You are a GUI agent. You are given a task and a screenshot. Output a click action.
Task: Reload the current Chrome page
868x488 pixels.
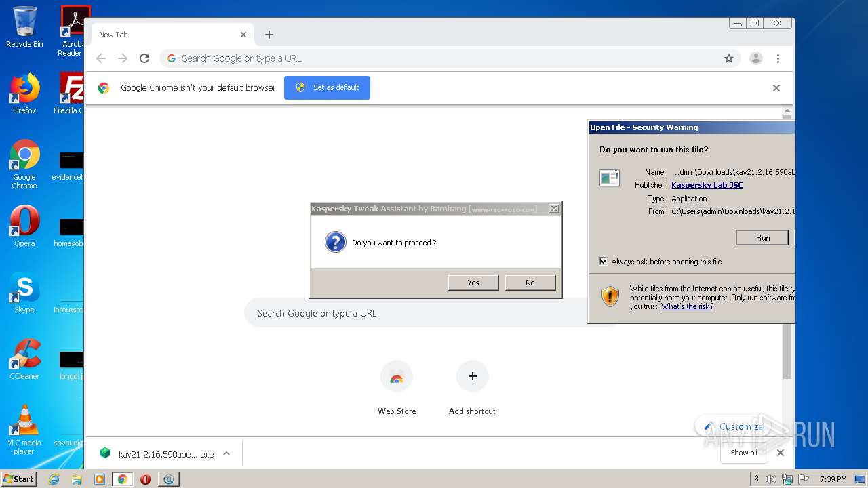[144, 58]
